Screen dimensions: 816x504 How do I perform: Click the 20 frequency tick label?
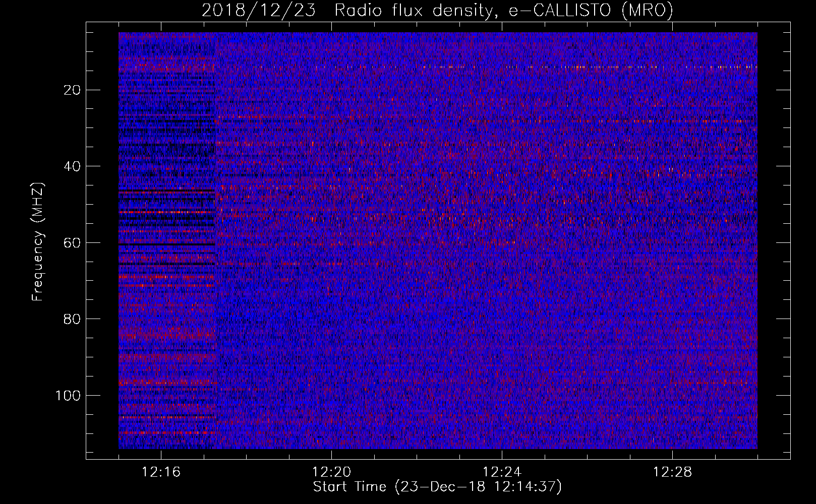click(73, 90)
